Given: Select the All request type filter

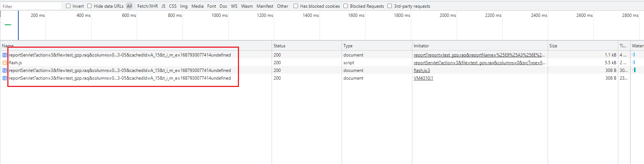Looking at the screenshot, I should click(129, 6).
